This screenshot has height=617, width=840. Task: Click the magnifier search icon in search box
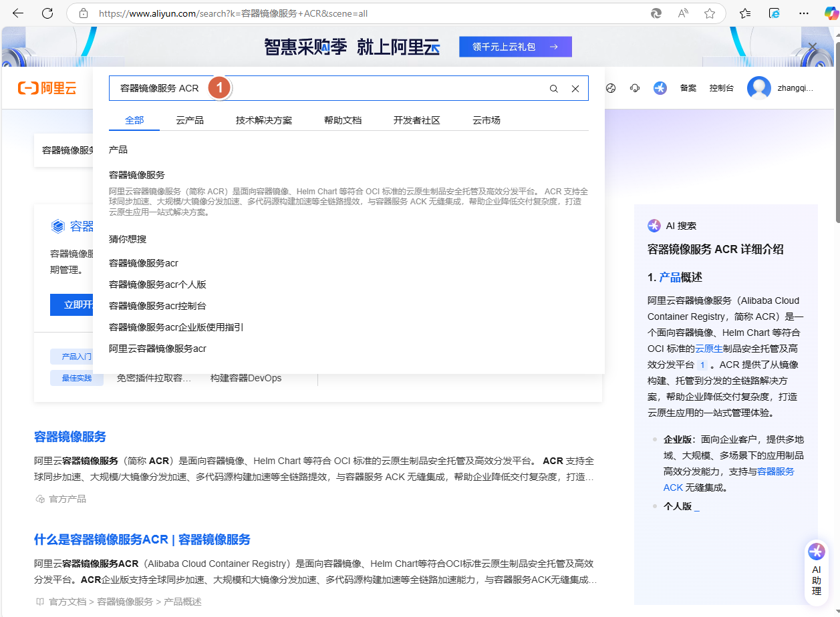(554, 88)
